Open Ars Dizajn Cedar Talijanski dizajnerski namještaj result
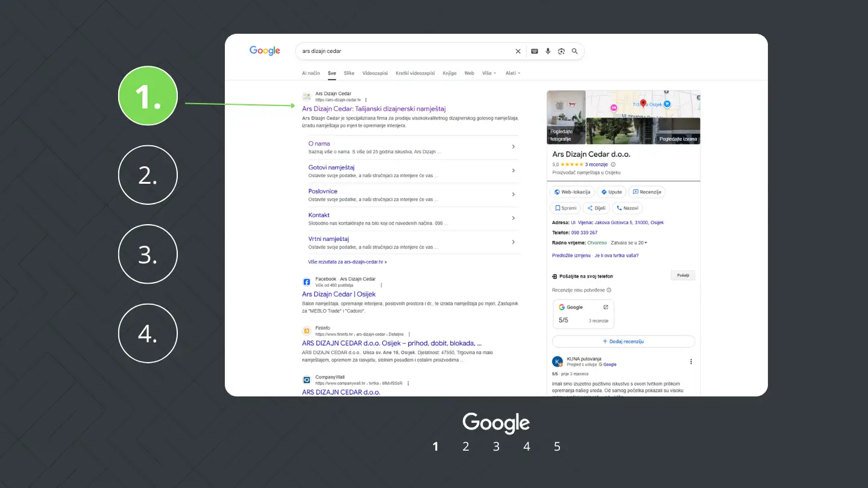868x488 pixels. [374, 109]
